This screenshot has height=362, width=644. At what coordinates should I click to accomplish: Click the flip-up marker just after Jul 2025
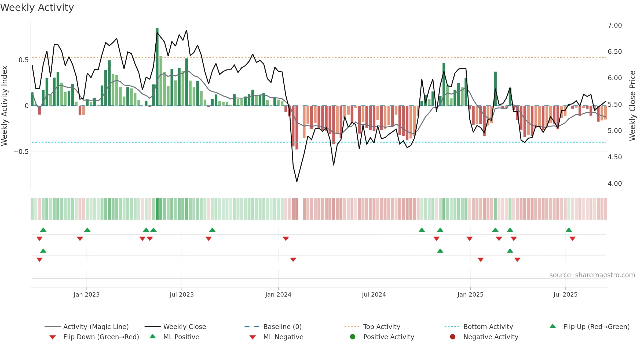569,230
